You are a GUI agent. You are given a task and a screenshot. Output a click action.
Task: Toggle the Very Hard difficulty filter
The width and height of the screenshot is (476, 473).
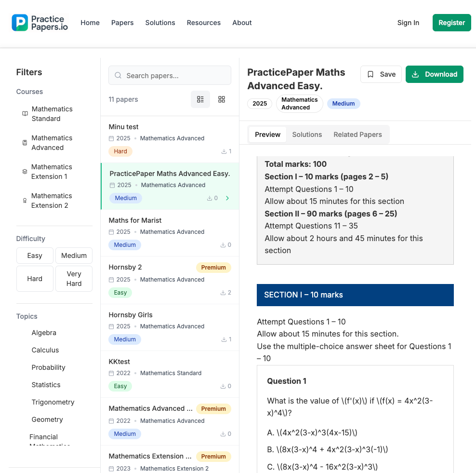tap(74, 279)
